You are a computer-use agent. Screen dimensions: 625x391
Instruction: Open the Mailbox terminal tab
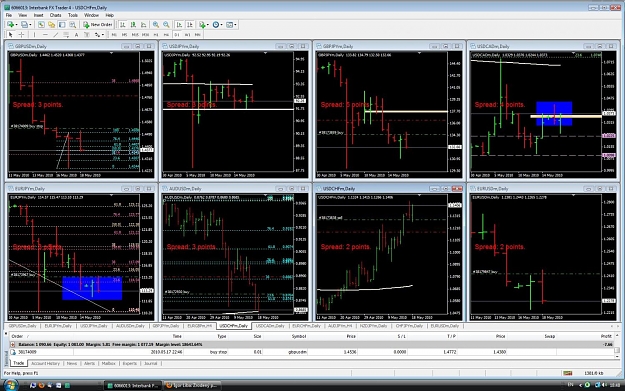(x=108, y=363)
